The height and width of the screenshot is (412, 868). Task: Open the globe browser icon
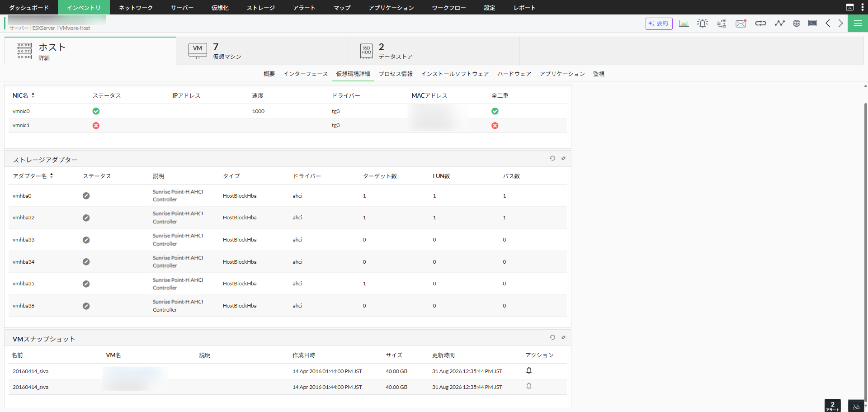(x=797, y=24)
